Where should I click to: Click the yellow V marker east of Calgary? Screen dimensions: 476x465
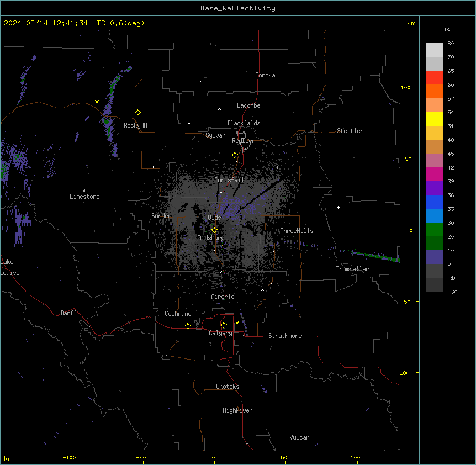237,323
